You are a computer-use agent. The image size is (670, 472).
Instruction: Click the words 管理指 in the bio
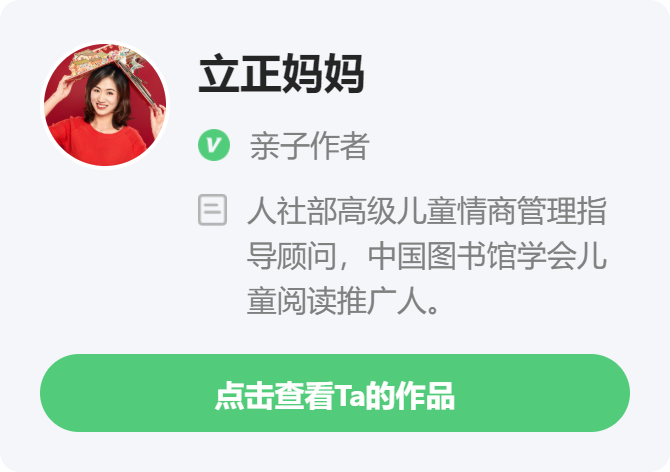coord(562,211)
